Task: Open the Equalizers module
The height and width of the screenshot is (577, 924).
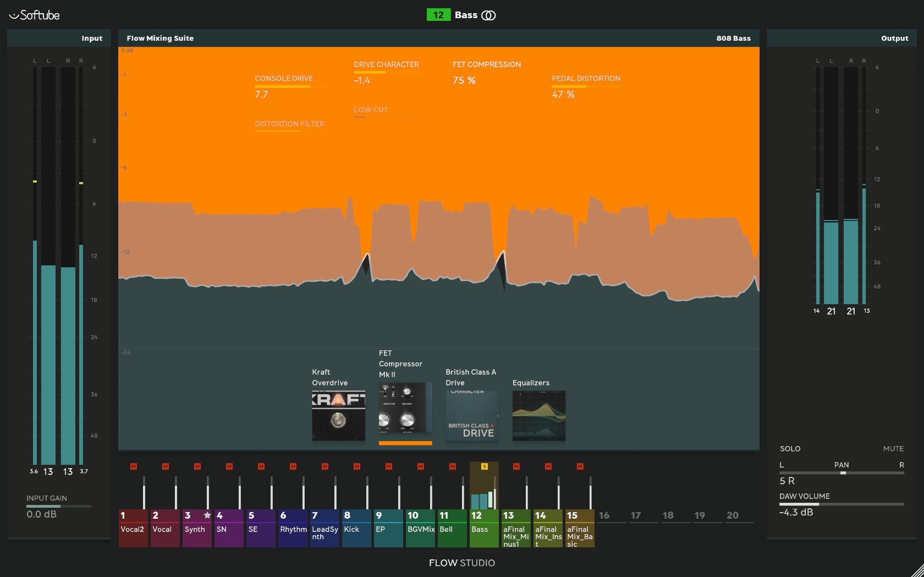Action: [538, 415]
